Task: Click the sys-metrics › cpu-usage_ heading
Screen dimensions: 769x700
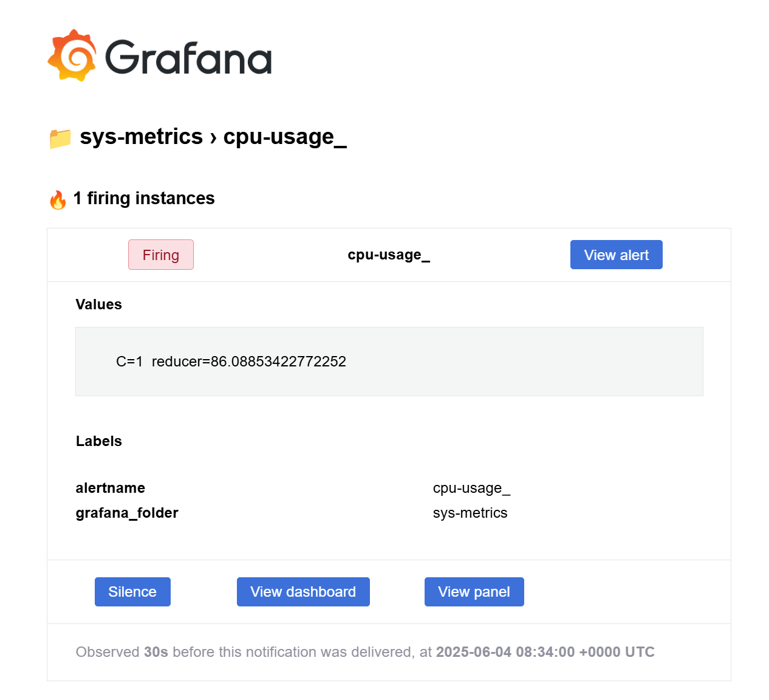Action: click(x=213, y=137)
